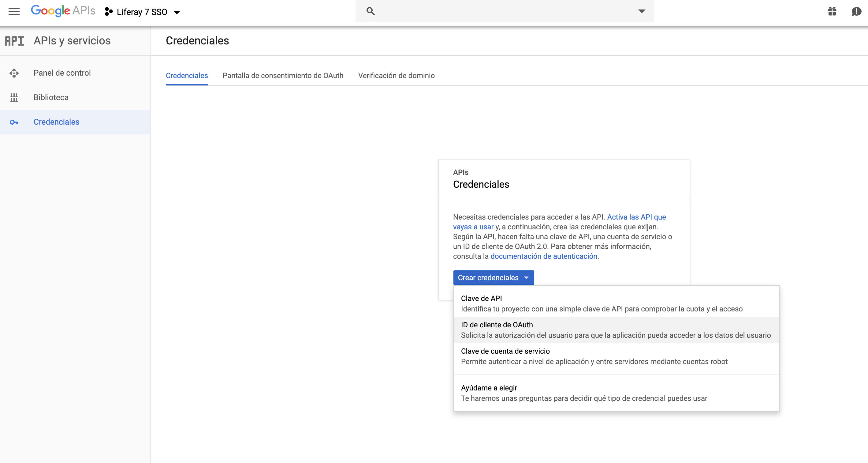Open Biblioteca in sidebar
The image size is (868, 463).
[x=75, y=98]
